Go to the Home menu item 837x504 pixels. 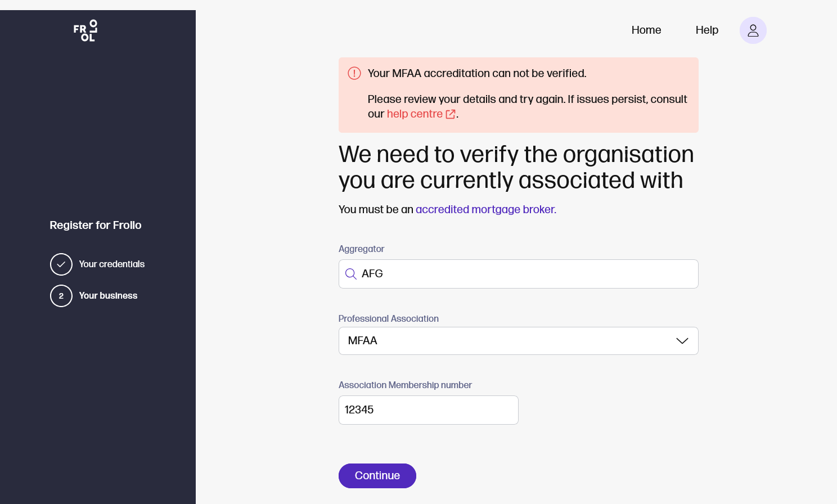(x=646, y=30)
